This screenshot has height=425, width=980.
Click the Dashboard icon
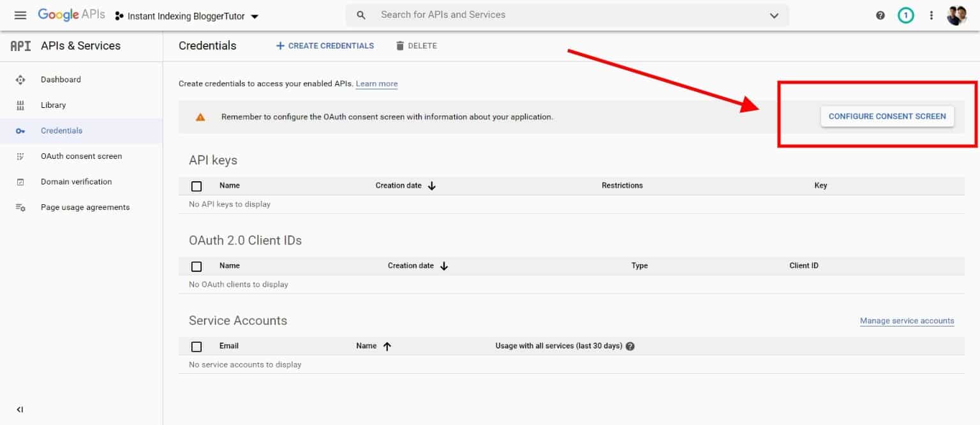tap(20, 80)
